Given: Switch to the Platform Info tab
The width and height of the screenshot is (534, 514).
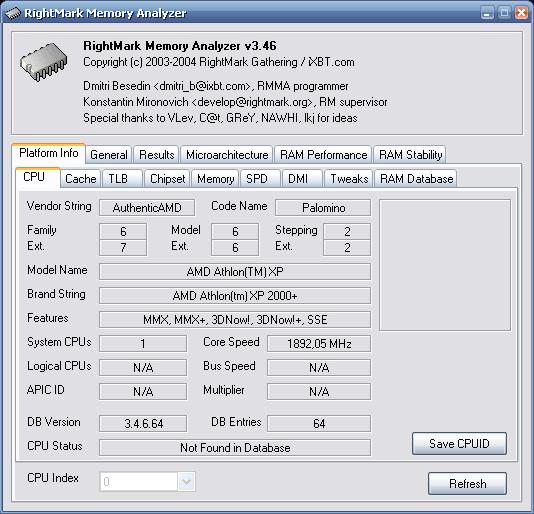Looking at the screenshot, I should [x=48, y=153].
